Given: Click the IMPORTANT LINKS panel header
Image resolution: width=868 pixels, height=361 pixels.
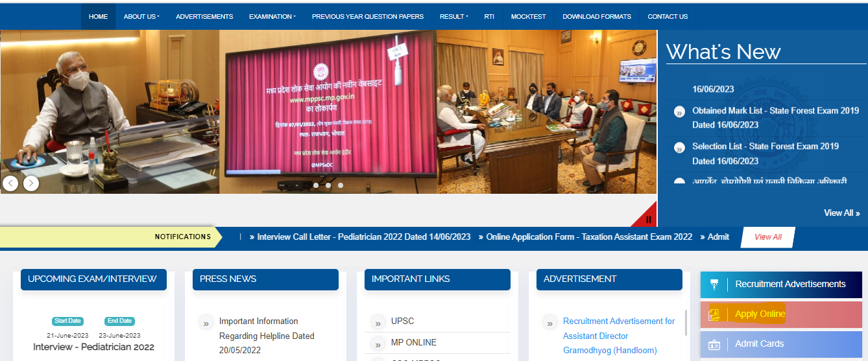Looking at the screenshot, I should point(438,279).
